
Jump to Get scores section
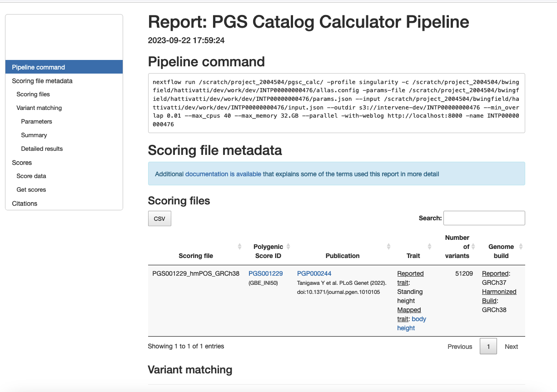click(31, 190)
